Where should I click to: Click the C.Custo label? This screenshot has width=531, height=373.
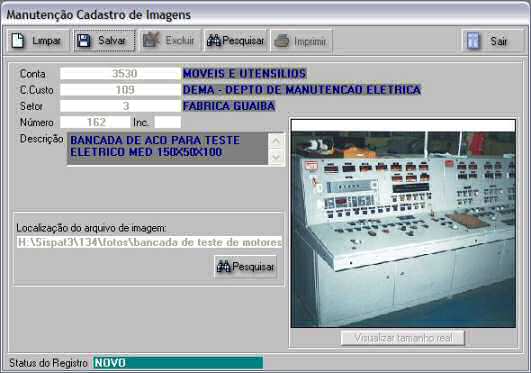pyautogui.click(x=37, y=90)
